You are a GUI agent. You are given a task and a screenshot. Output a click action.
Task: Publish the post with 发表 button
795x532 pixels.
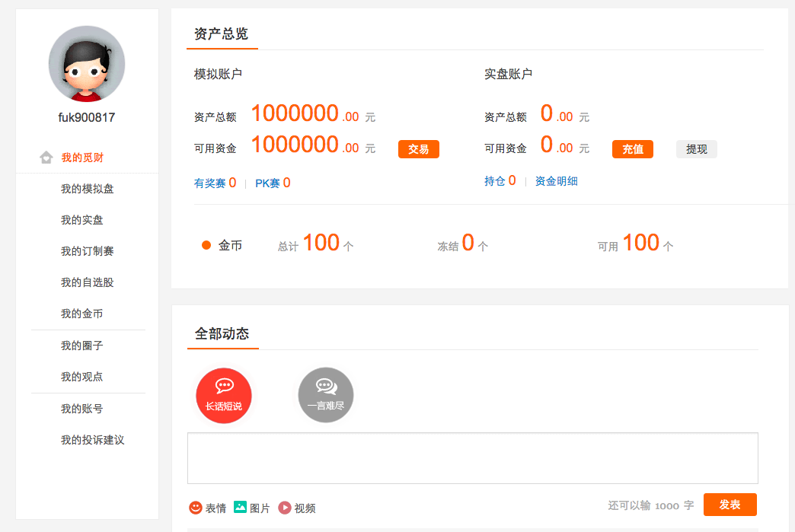point(730,505)
